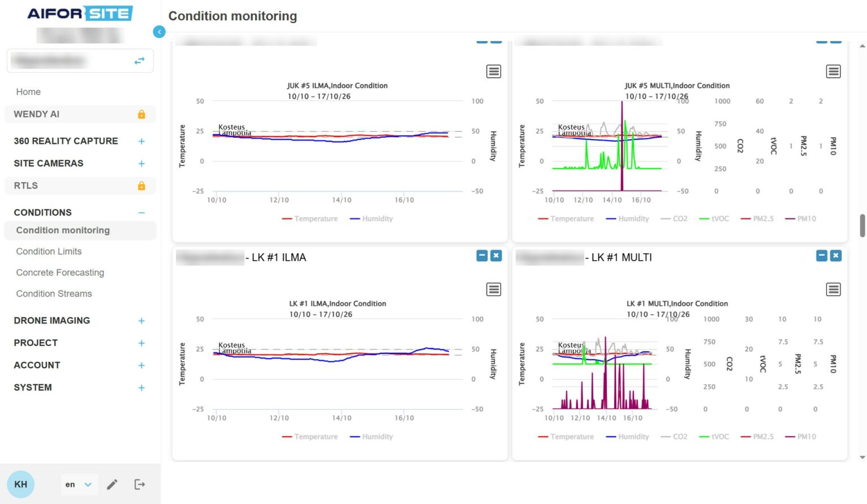867x504 pixels.
Task: Toggle Humidity series in JUK #5 ILMA legend
Action: pos(371,219)
